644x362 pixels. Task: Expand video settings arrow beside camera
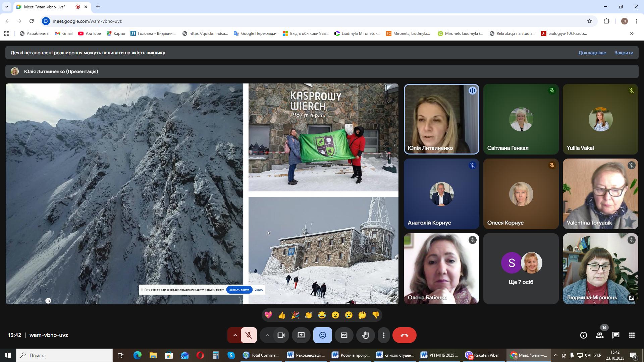(267, 336)
